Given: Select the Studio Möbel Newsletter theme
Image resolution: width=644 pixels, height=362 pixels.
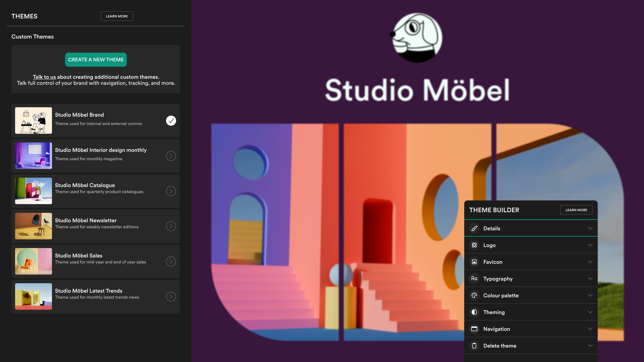Looking at the screenshot, I should click(171, 226).
